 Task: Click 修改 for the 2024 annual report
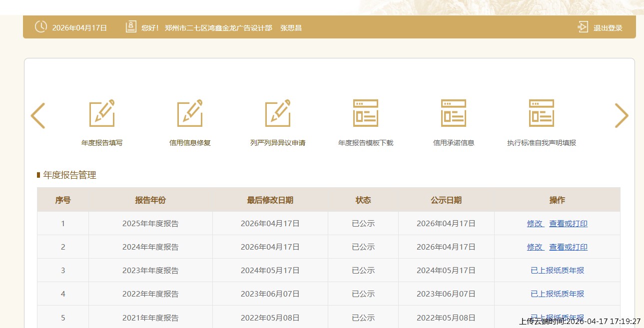(x=535, y=247)
